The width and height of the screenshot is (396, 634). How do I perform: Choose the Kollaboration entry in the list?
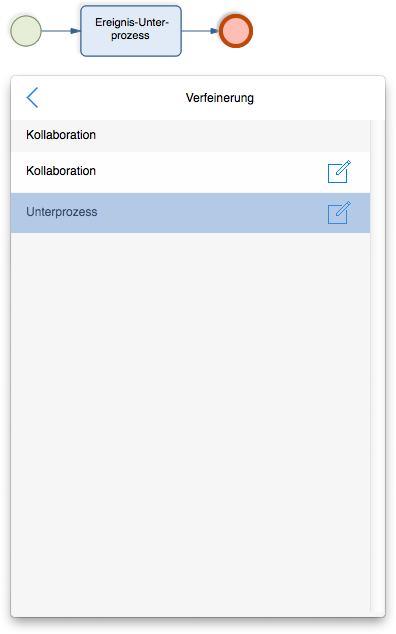[x=190, y=172]
